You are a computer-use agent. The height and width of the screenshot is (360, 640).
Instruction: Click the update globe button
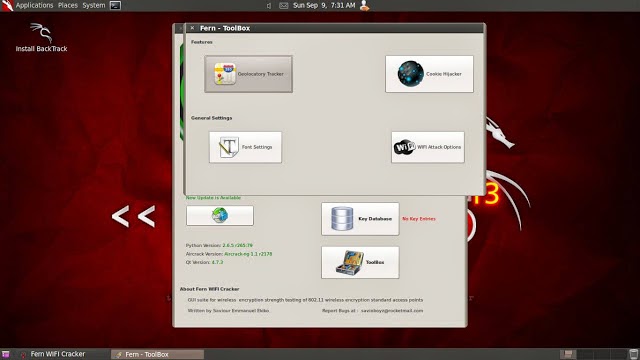coord(220,215)
